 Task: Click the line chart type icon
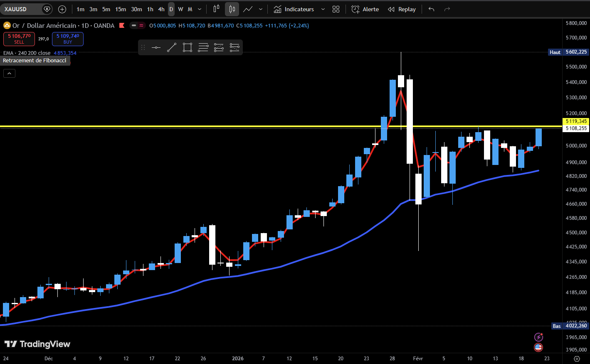[x=248, y=9]
